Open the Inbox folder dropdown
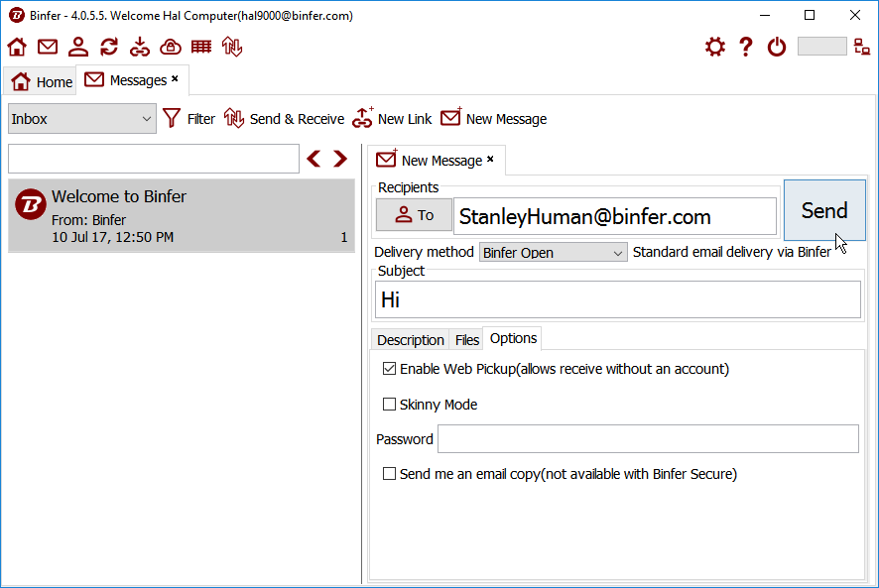879x588 pixels. pos(81,119)
